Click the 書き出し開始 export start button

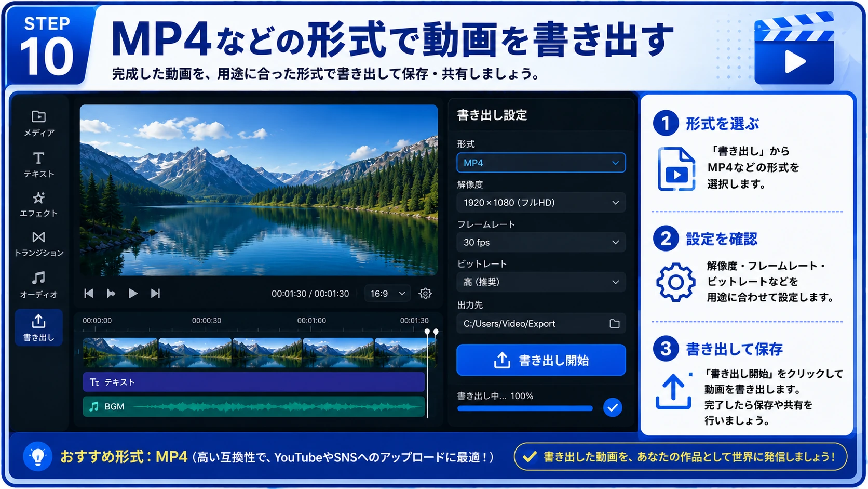[541, 360]
